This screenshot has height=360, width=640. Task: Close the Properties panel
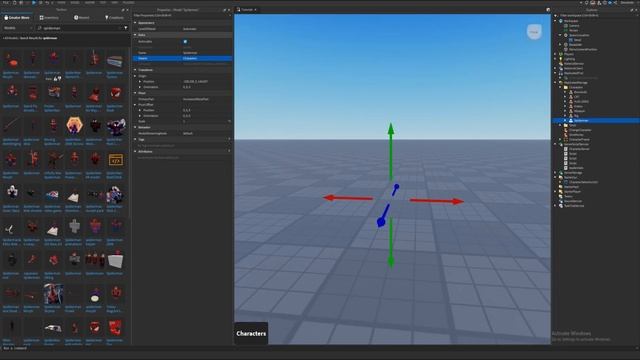tap(229, 9)
